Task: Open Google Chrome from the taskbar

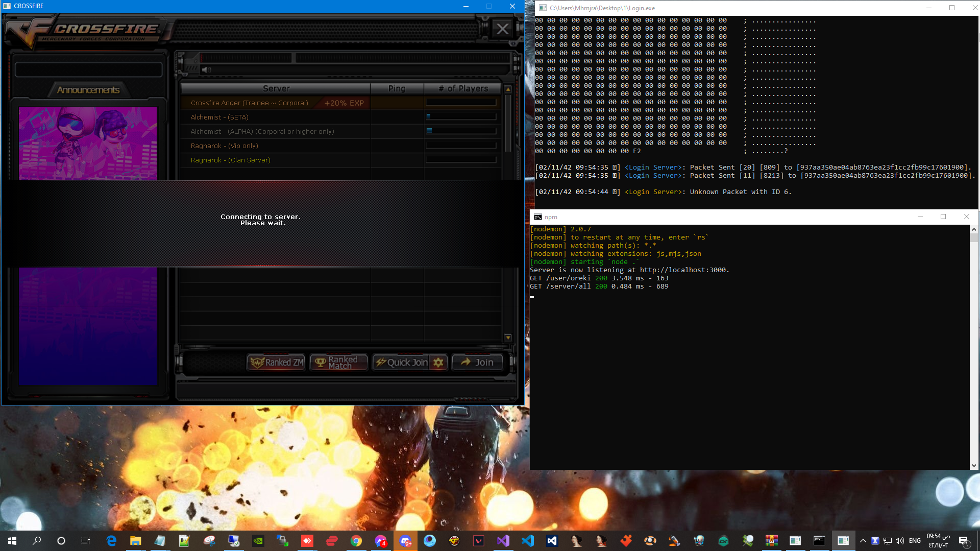Action: click(x=356, y=541)
